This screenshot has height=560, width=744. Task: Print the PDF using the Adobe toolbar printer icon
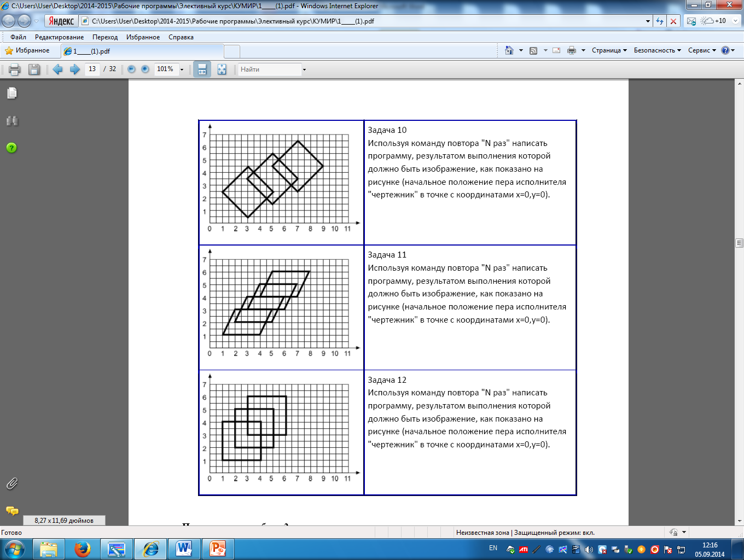pos(15,69)
